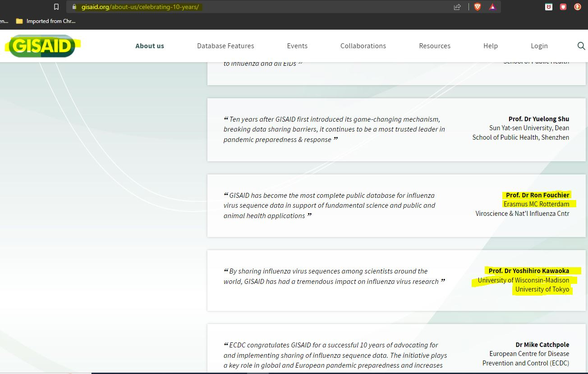
Task: Click the text School of Public Health, Shenzhen
Action: (521, 137)
